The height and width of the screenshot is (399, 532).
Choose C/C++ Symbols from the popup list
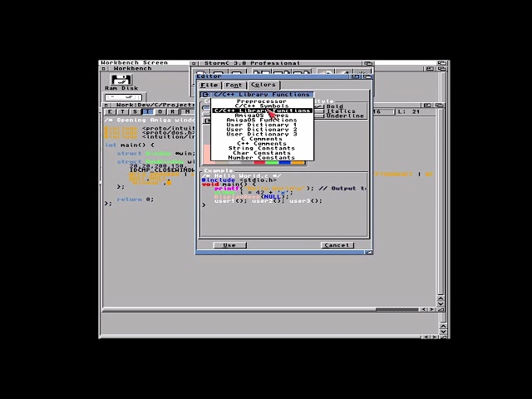tap(262, 106)
